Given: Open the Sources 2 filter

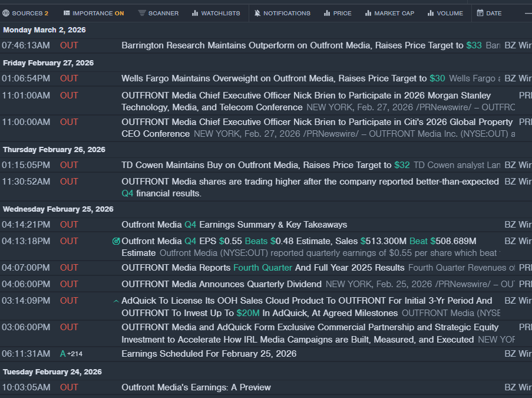Looking at the screenshot, I should [x=25, y=13].
